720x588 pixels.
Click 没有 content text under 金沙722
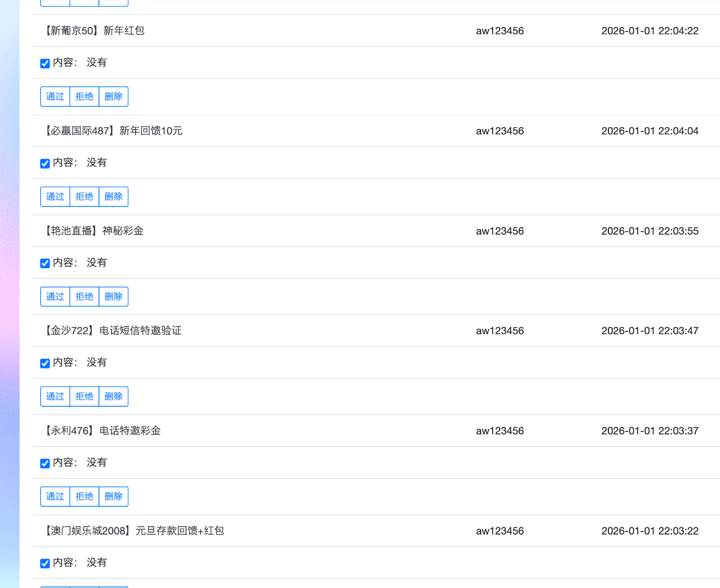[97, 362]
